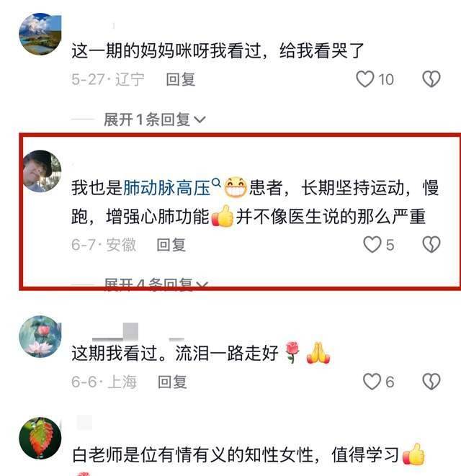Reply to the 5-27 辽宁 comment
Screen dimensions: 461x476
point(180,79)
